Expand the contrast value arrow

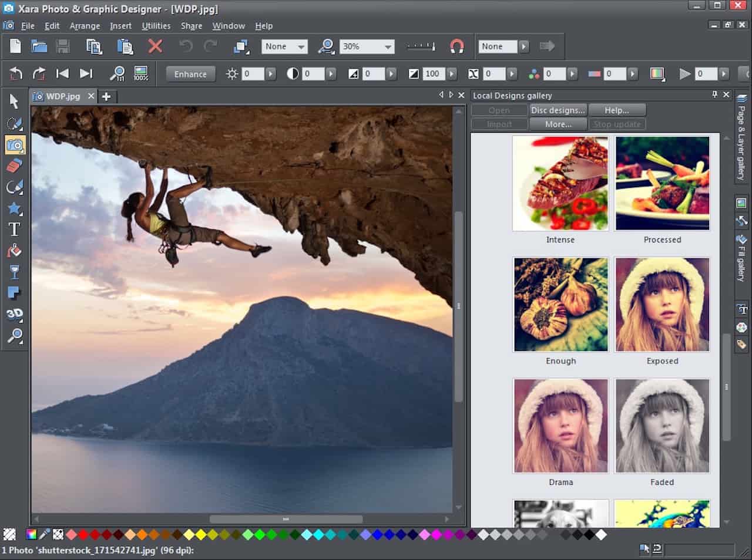331,74
